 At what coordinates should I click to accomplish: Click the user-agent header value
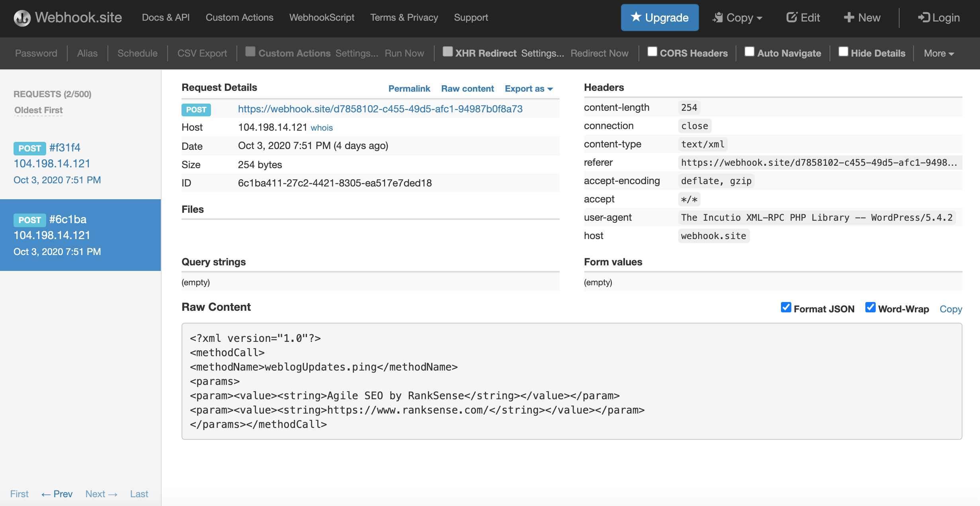(x=817, y=217)
